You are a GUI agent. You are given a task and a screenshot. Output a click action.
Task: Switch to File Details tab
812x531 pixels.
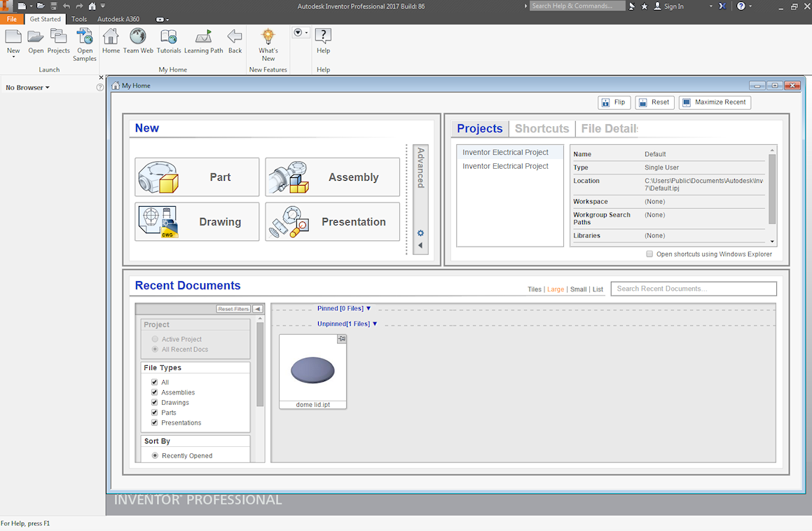click(x=609, y=128)
